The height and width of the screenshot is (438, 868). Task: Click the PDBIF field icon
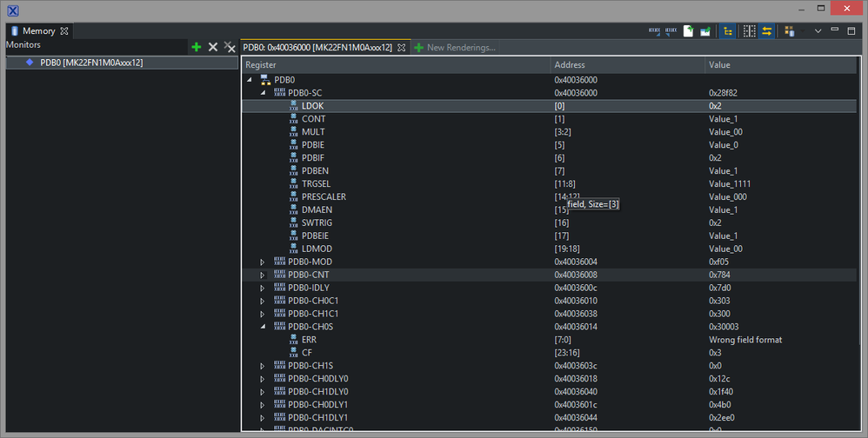(x=293, y=157)
